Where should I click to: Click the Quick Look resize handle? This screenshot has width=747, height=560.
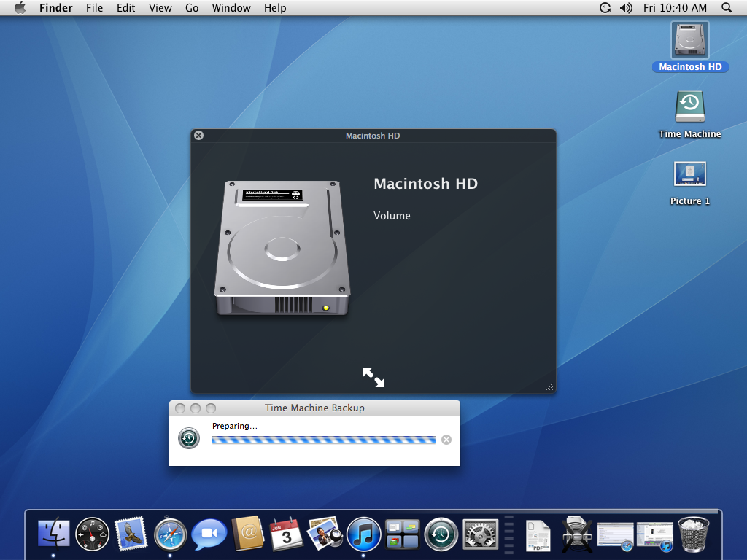tap(550, 387)
